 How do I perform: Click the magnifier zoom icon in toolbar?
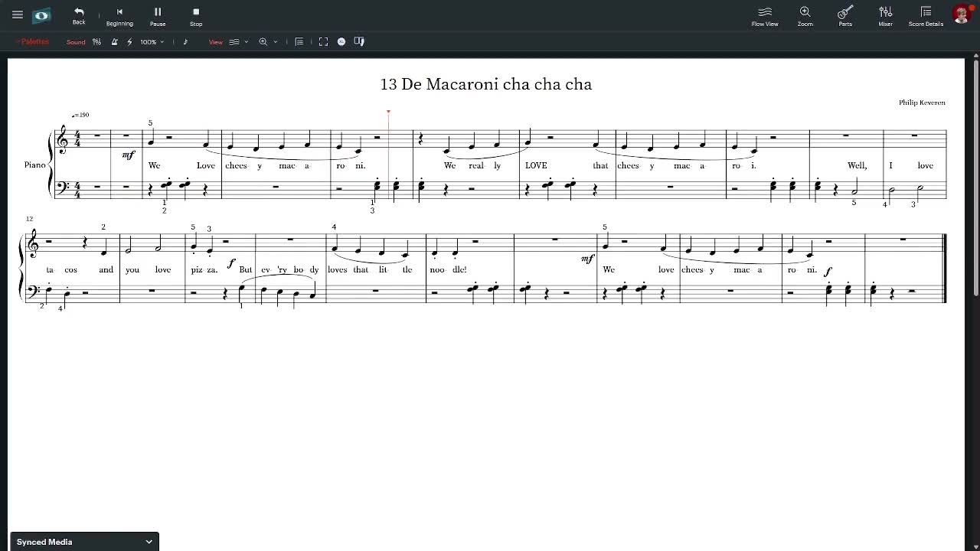coord(263,42)
